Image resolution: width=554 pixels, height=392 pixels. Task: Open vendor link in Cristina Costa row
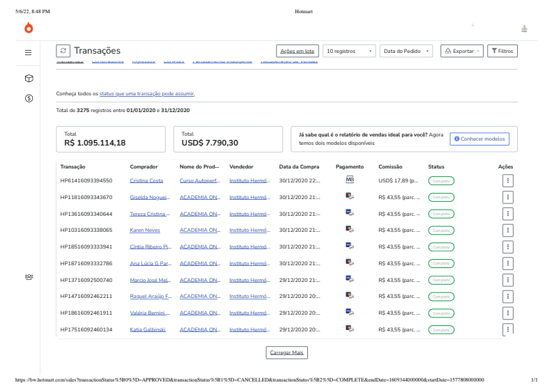click(x=249, y=181)
